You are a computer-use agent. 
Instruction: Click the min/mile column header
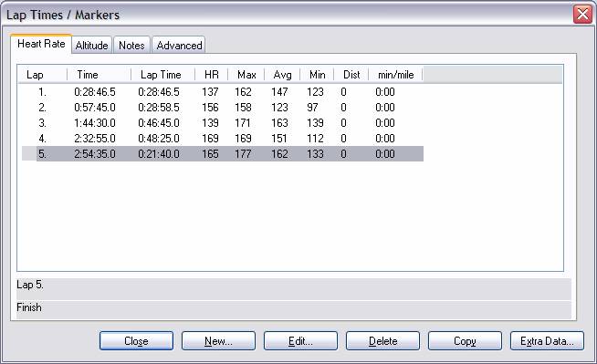(395, 75)
